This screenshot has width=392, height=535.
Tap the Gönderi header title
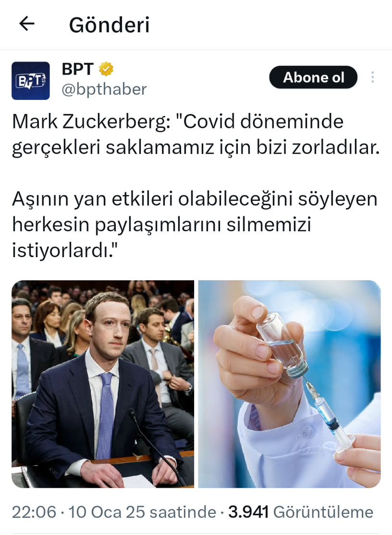pyautogui.click(x=110, y=25)
